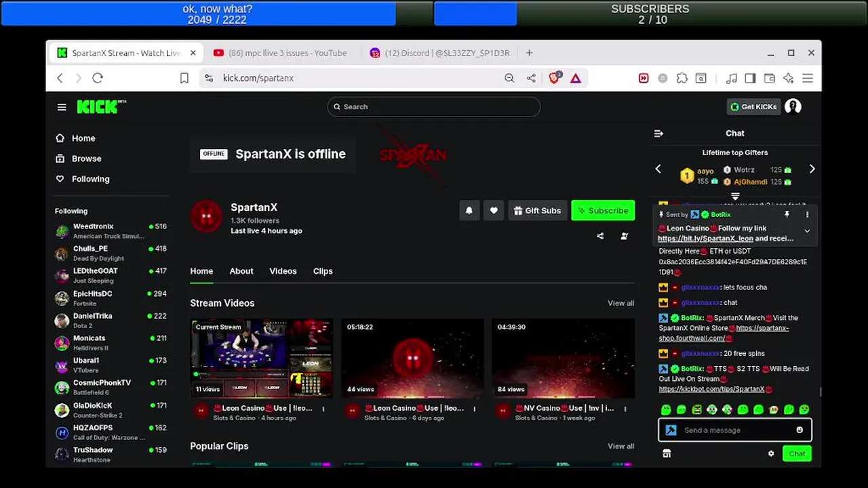Insert the first green quick emote
The height and width of the screenshot is (488, 868).
point(666,409)
